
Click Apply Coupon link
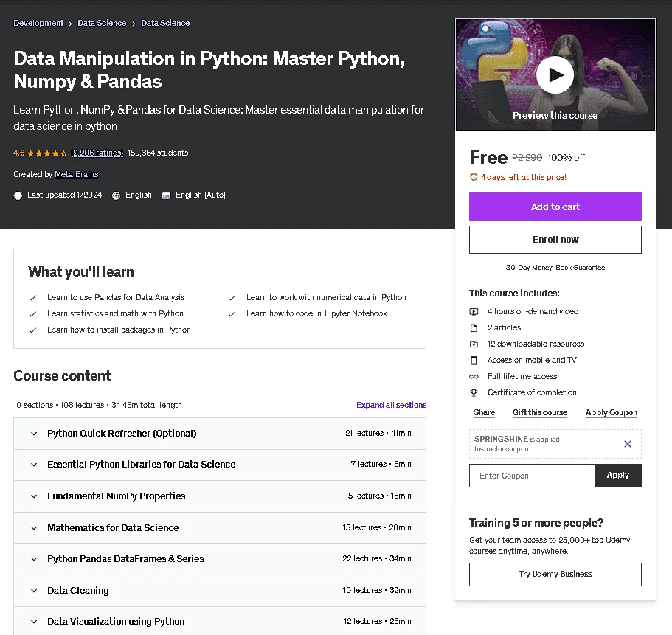611,412
